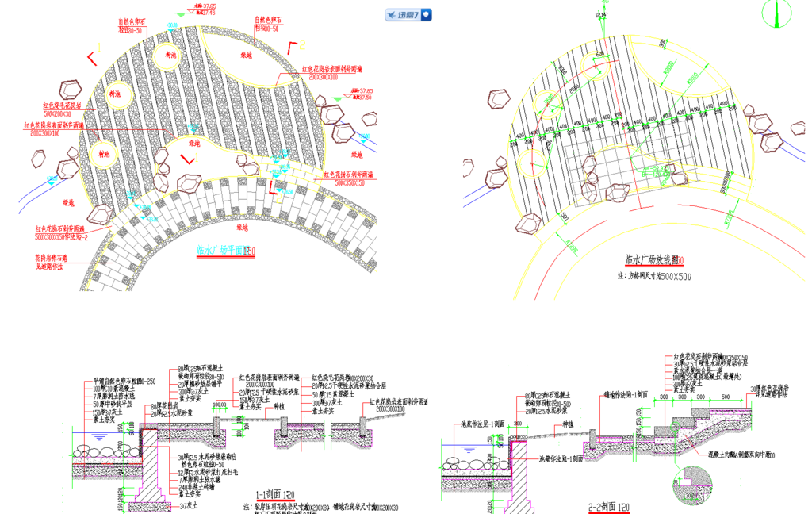Select the left 自然色卵石 annotation label
This screenshot has width=812, height=514.
click(x=131, y=23)
